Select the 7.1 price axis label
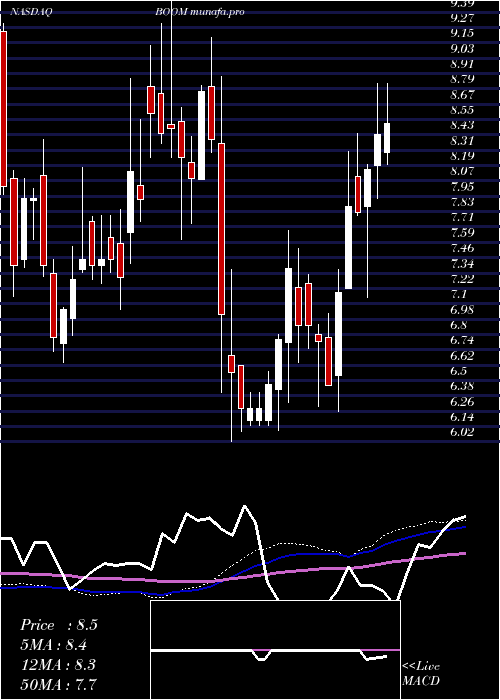 tap(459, 294)
